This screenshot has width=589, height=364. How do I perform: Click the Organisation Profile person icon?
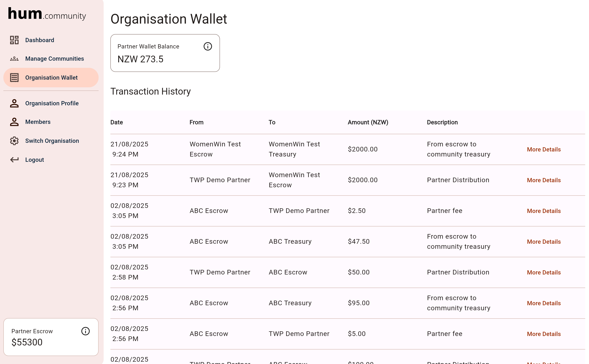[14, 103]
